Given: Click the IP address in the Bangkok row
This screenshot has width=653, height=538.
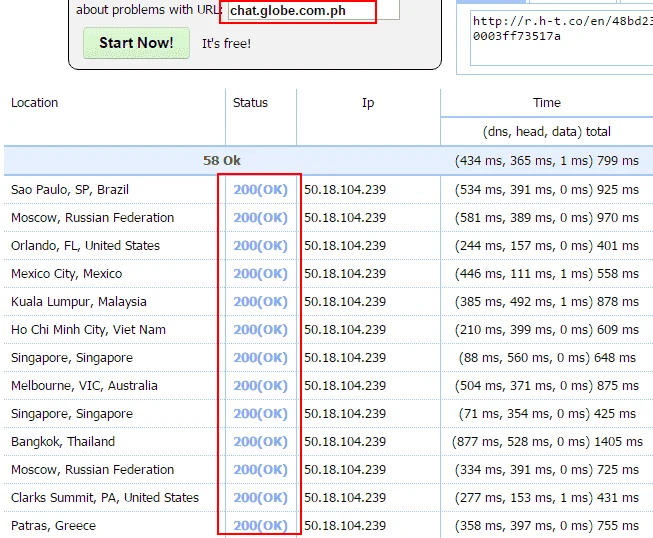Looking at the screenshot, I should [345, 441].
